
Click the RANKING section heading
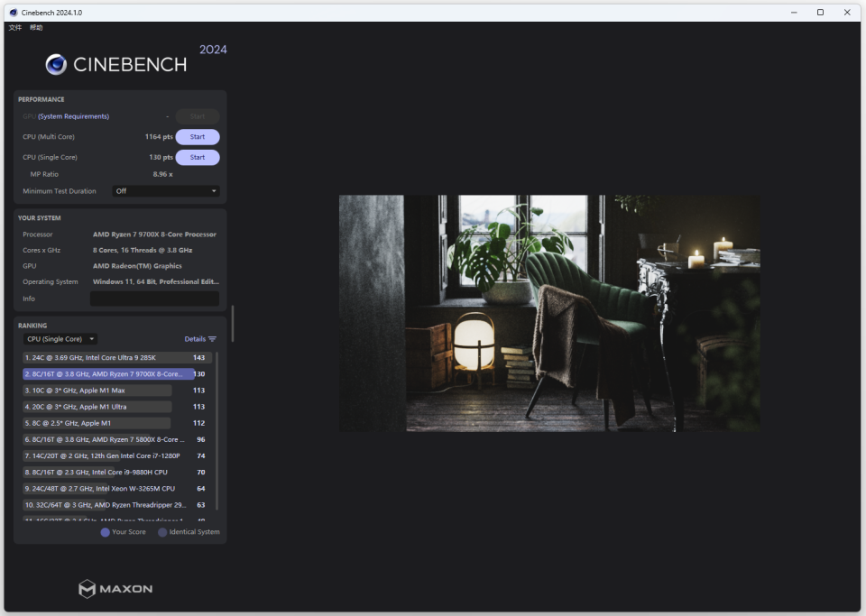(x=32, y=326)
